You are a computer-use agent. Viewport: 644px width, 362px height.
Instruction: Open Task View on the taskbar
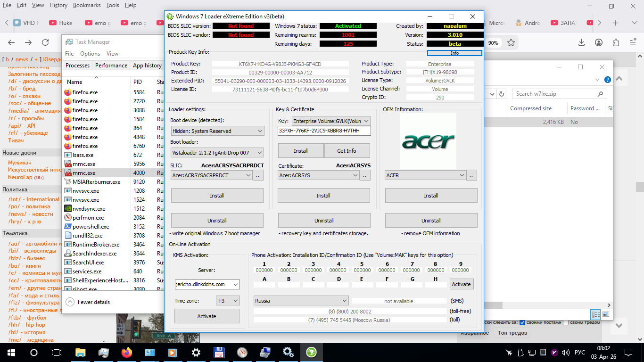point(57,352)
